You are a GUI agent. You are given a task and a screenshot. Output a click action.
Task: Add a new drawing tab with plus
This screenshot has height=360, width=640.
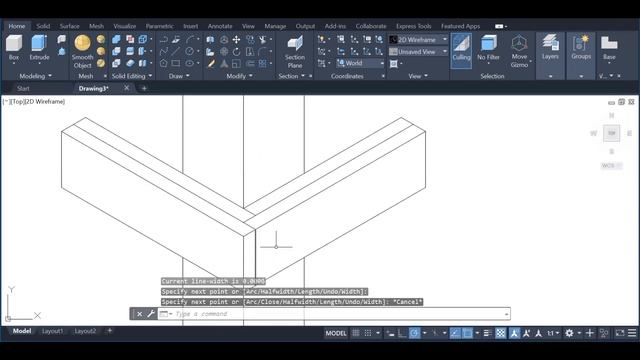(x=144, y=88)
